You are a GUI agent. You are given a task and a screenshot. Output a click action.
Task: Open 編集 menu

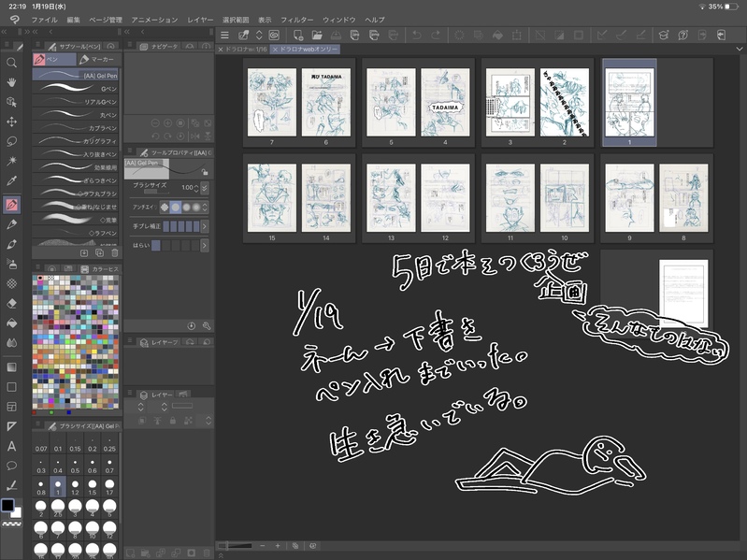click(73, 20)
